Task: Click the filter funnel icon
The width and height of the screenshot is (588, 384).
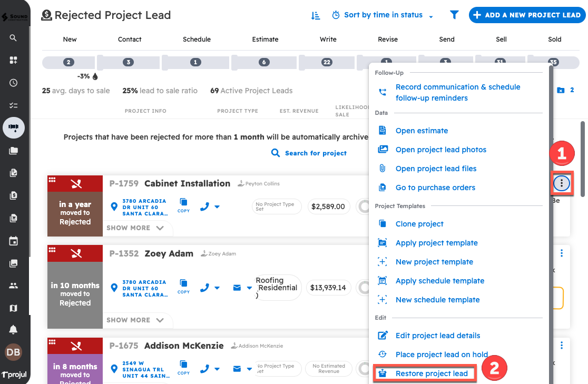Action: click(454, 15)
